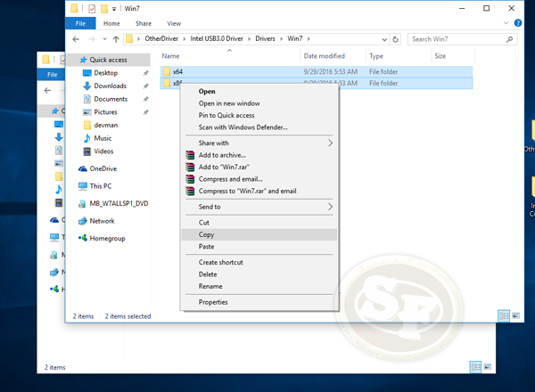Expand the Share with submenu
This screenshot has height=392, width=535.
pos(259,143)
